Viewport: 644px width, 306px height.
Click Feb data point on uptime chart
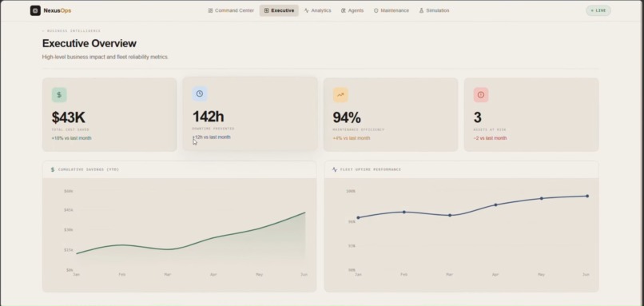tap(404, 212)
